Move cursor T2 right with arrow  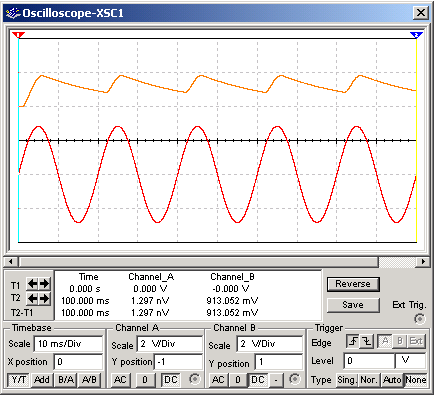45,298
